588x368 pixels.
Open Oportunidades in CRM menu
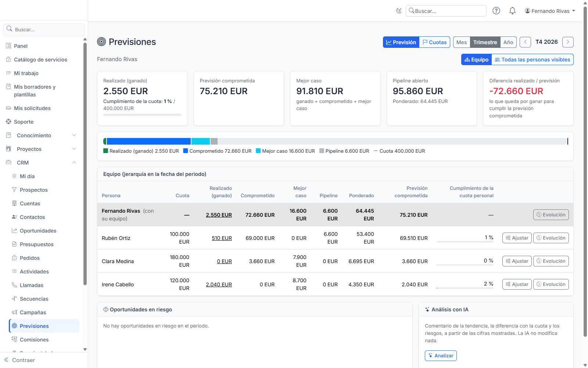[44, 231]
